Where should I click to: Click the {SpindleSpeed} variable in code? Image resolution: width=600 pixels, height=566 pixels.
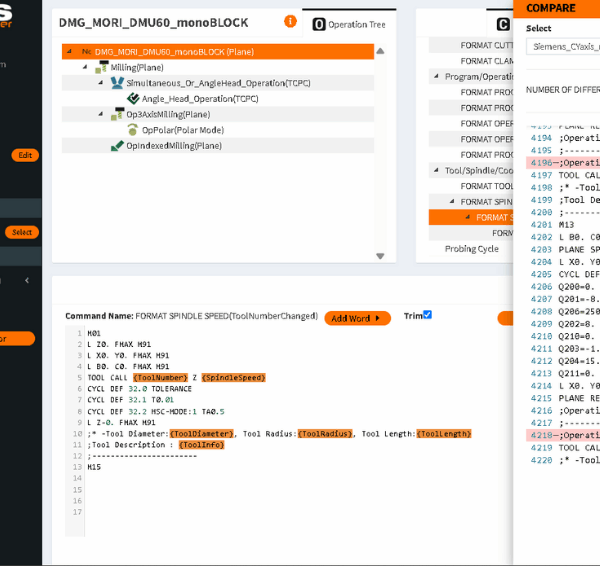pyautogui.click(x=233, y=378)
